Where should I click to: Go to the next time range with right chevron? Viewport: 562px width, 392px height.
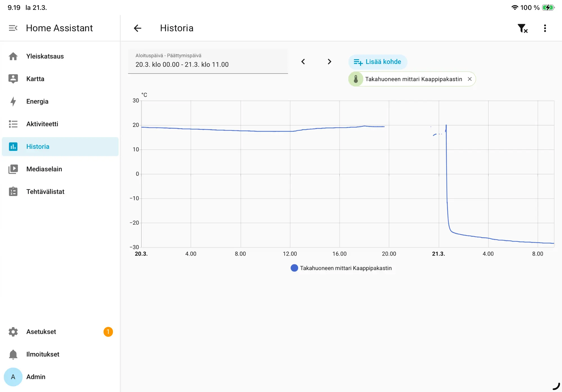click(x=329, y=61)
